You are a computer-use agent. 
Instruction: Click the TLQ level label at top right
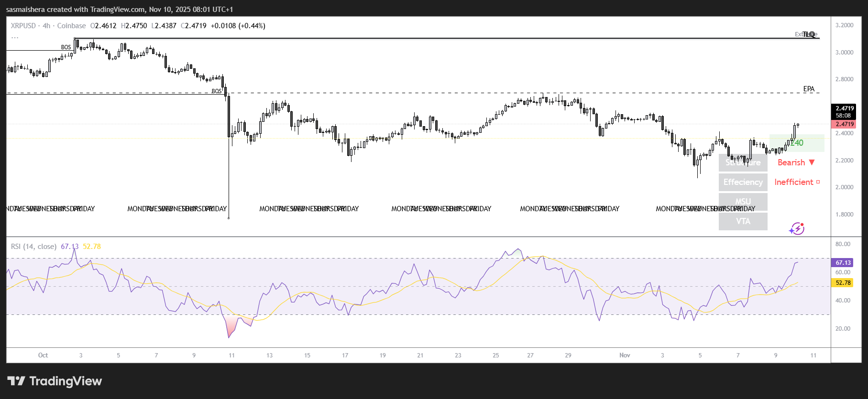(809, 34)
